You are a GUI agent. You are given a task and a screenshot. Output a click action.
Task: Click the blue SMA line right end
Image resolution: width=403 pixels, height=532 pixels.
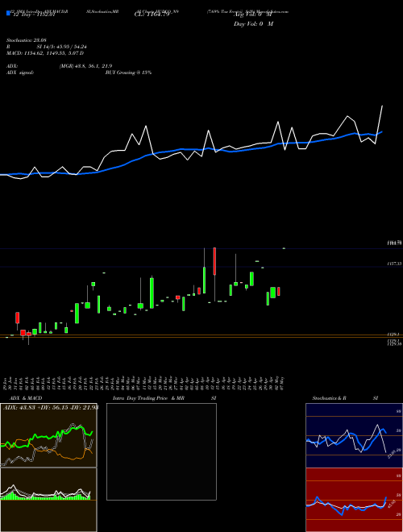[382, 131]
